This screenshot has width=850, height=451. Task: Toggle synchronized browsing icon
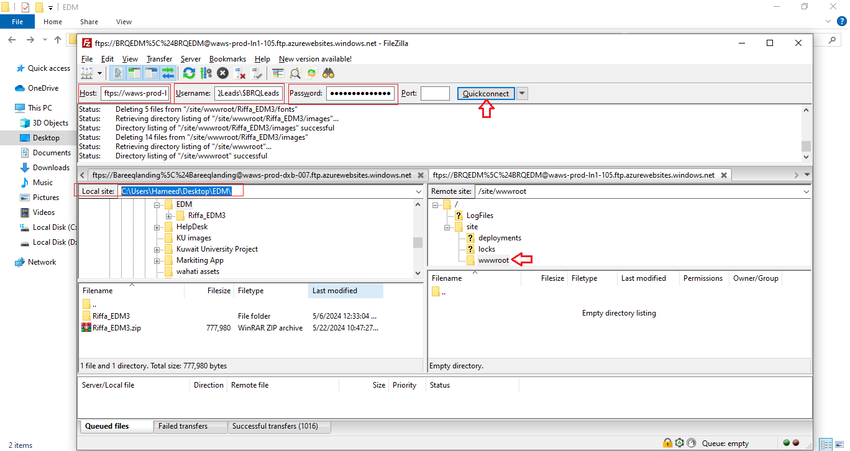click(x=312, y=73)
